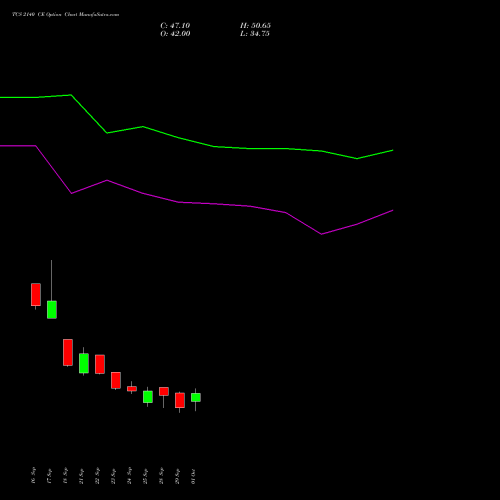Screen dimensions: 500x500
Task: Select the red 29 Sep candlestick
Action: coord(180,400)
